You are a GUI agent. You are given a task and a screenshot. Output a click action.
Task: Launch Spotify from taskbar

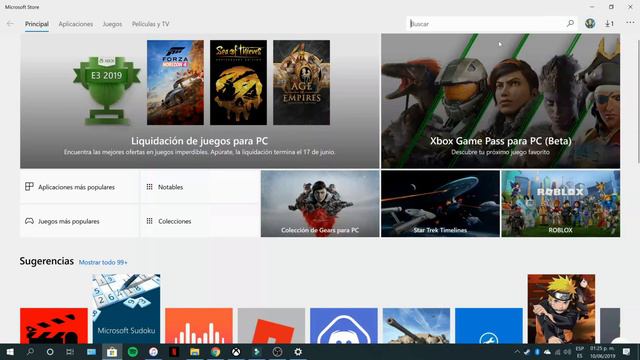click(x=133, y=352)
